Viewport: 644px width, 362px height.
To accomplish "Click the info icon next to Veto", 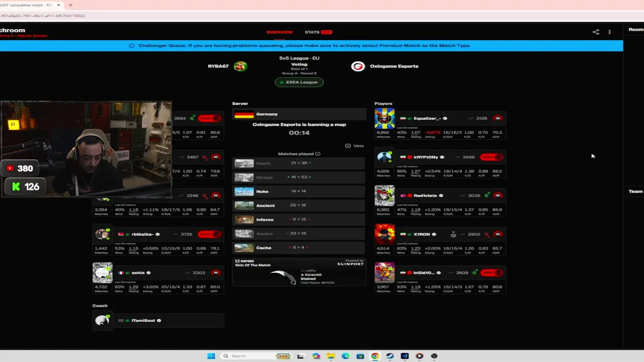I will (348, 146).
